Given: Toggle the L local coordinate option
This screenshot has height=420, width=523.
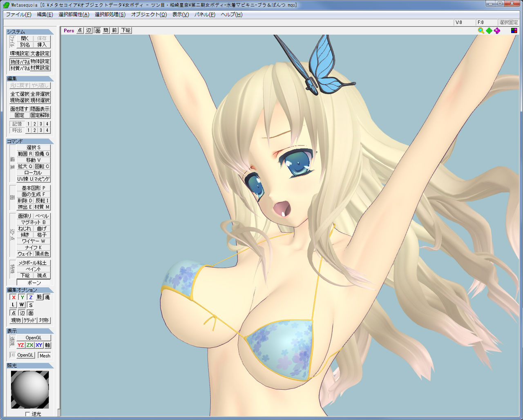Looking at the screenshot, I should pyautogui.click(x=13, y=305).
